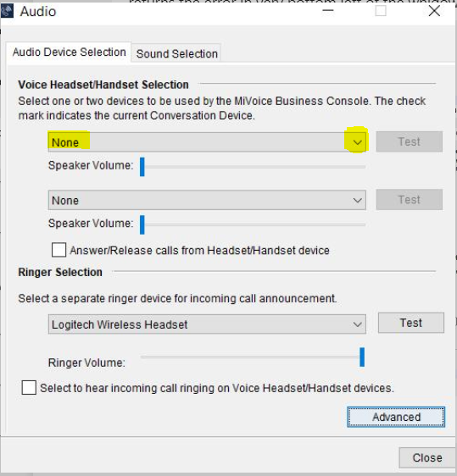Open the Logitech Wireless Headset ringer dropdown
The width and height of the screenshot is (457, 476).
click(x=207, y=324)
